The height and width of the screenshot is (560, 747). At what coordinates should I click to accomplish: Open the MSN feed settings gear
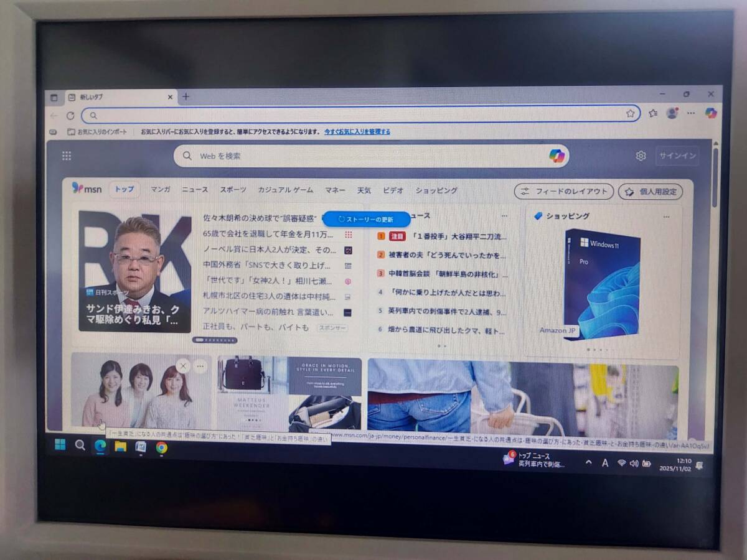641,156
